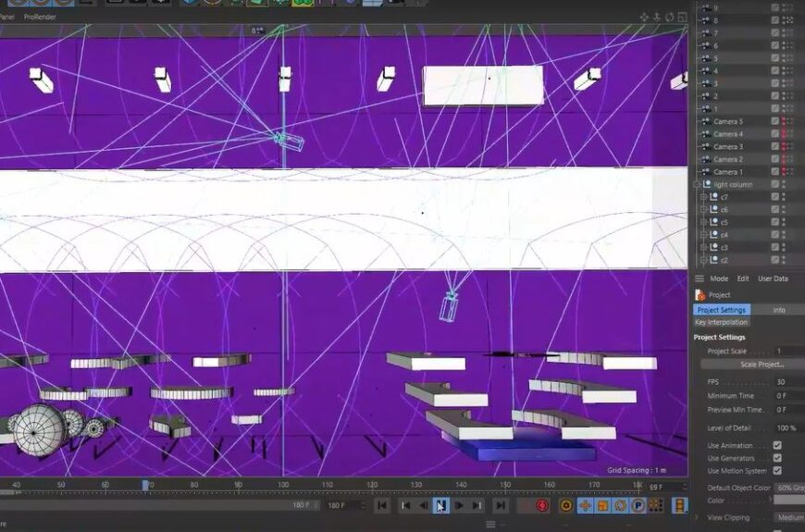The width and height of the screenshot is (805, 532).
Task: Toggle parameter keyframe recording icon
Action: (x=638, y=505)
